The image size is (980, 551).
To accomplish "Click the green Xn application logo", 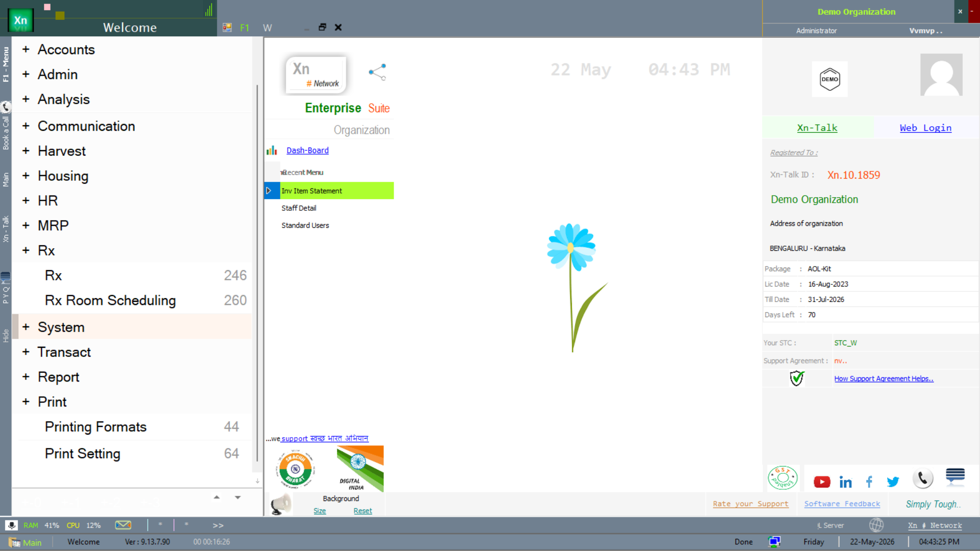I will coord(20,20).
